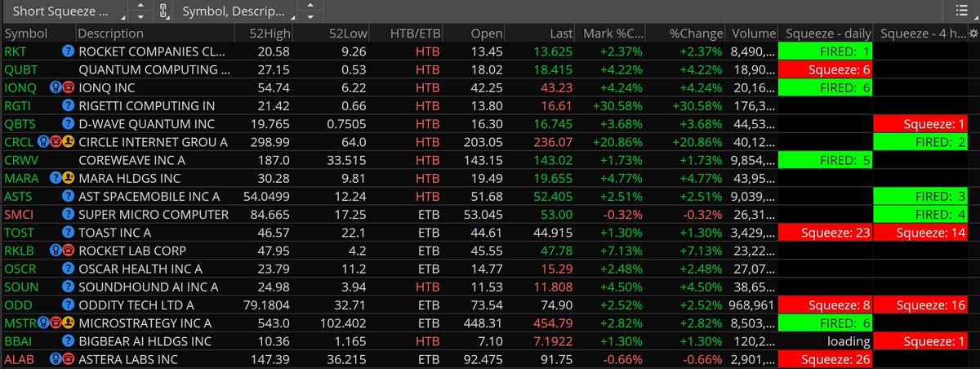Screen dimensions: 980x369
Task: Click the lightbulb icon next to IONQ
Action: (55, 87)
